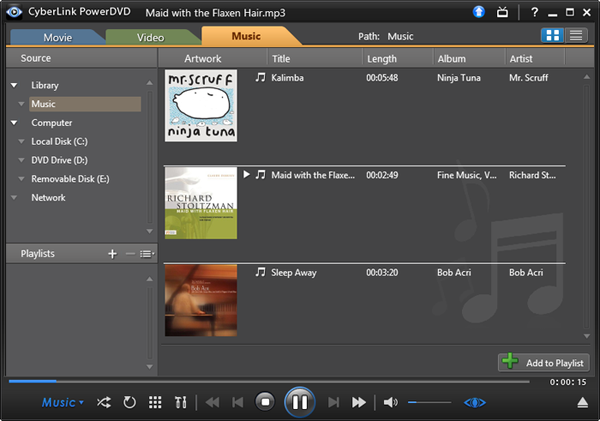The image size is (600, 421).
Task: Click the music note icon beside Kalimba
Action: [x=260, y=77]
